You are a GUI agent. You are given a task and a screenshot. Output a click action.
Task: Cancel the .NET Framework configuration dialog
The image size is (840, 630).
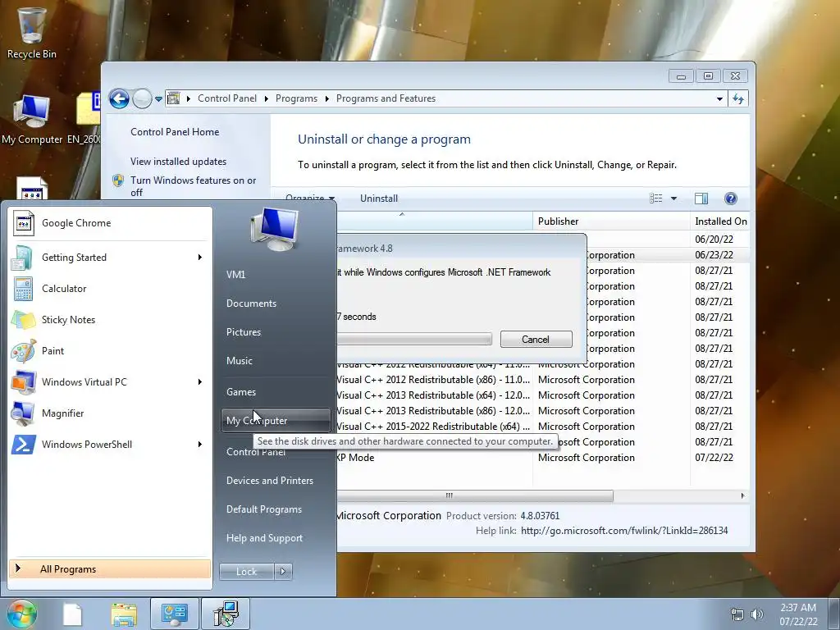pyautogui.click(x=536, y=339)
